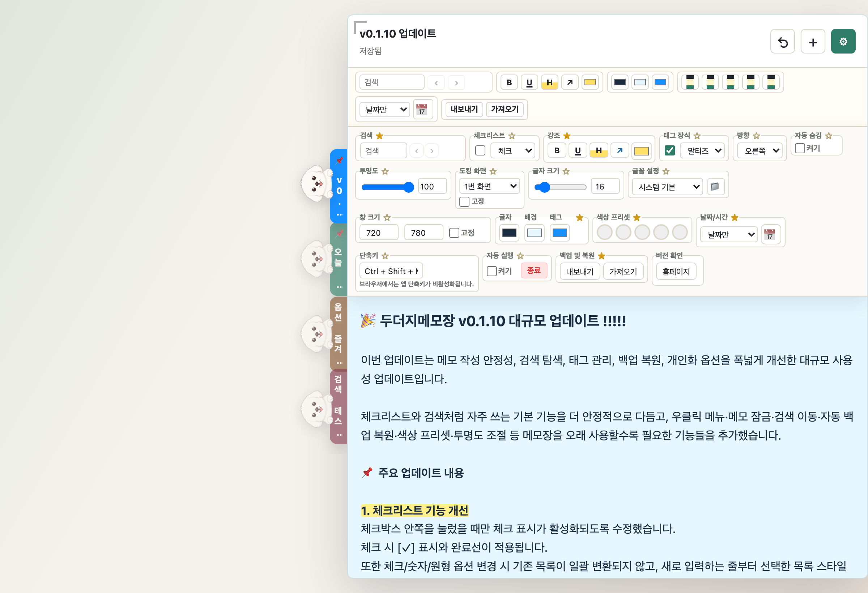Viewport: 868px width, 593px height.
Task: Toggle favorite star for 글자 크기 setting
Action: coord(566,171)
